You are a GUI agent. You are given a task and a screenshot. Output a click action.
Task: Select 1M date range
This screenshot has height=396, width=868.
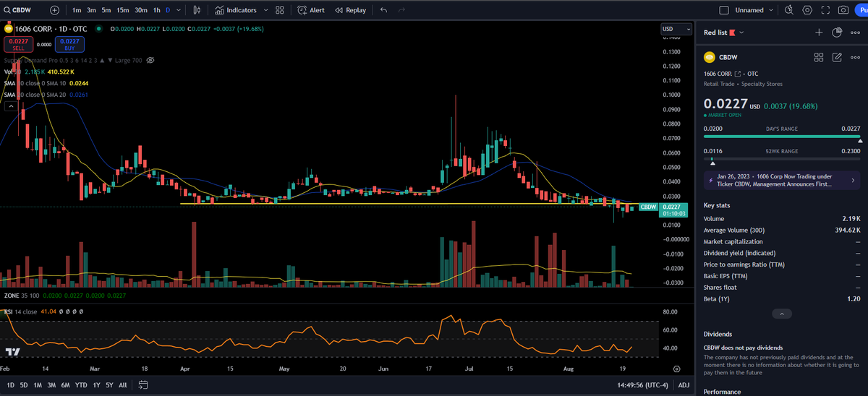pyautogui.click(x=37, y=385)
